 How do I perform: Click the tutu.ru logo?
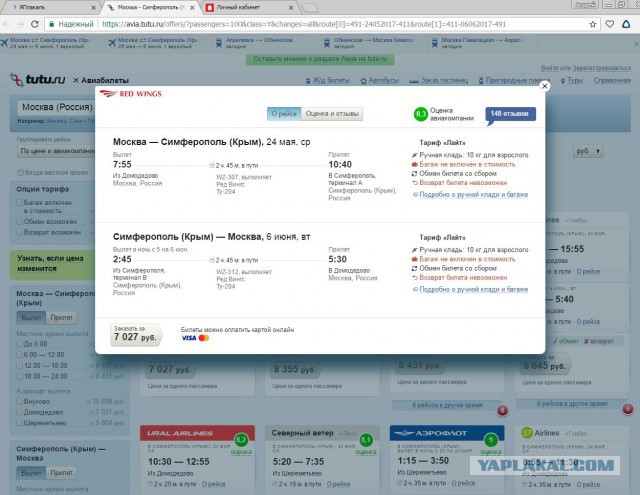(x=37, y=79)
